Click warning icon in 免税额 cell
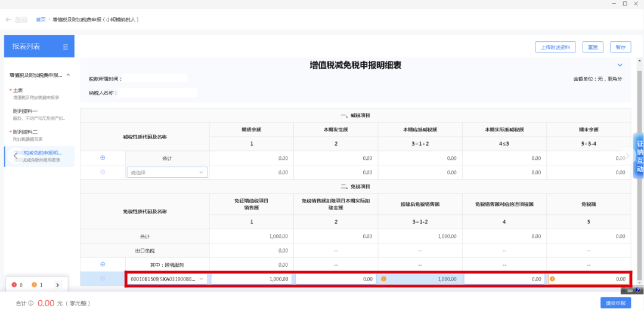This screenshot has height=311, width=644. tap(552, 279)
